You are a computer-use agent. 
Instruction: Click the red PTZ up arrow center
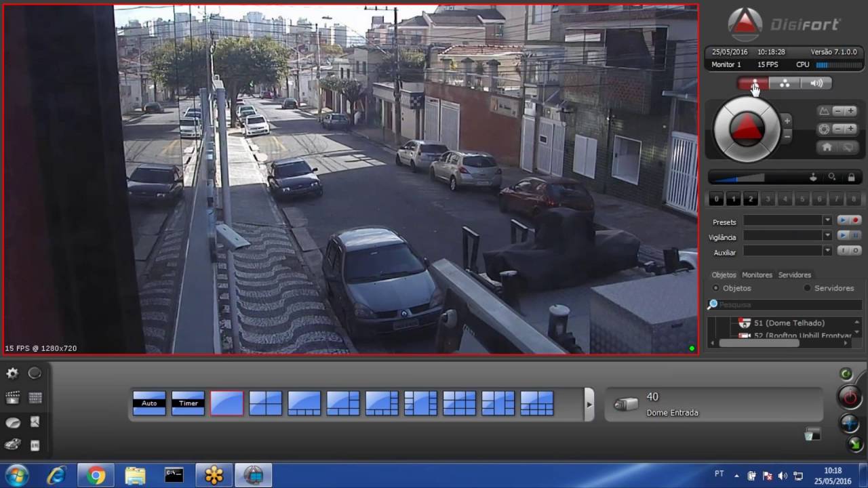[747, 128]
